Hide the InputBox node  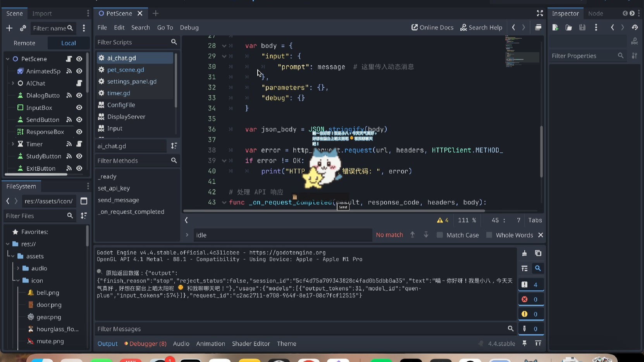click(79, 108)
